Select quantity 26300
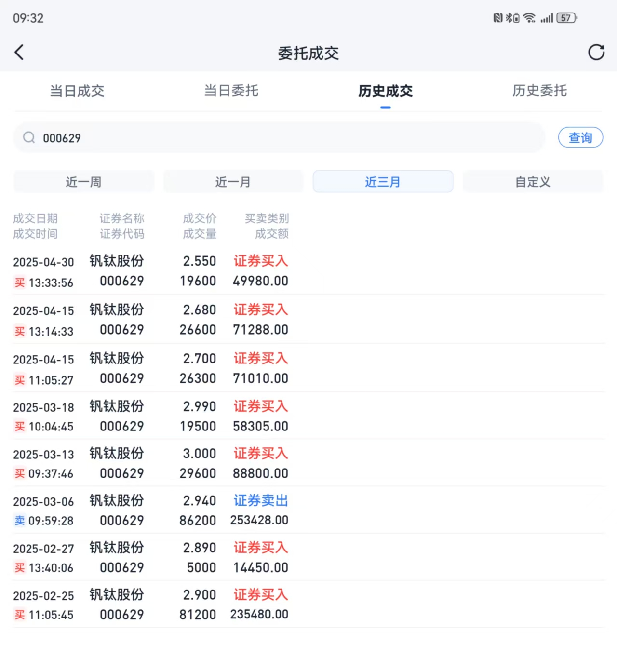The height and width of the screenshot is (672, 617). (x=198, y=378)
